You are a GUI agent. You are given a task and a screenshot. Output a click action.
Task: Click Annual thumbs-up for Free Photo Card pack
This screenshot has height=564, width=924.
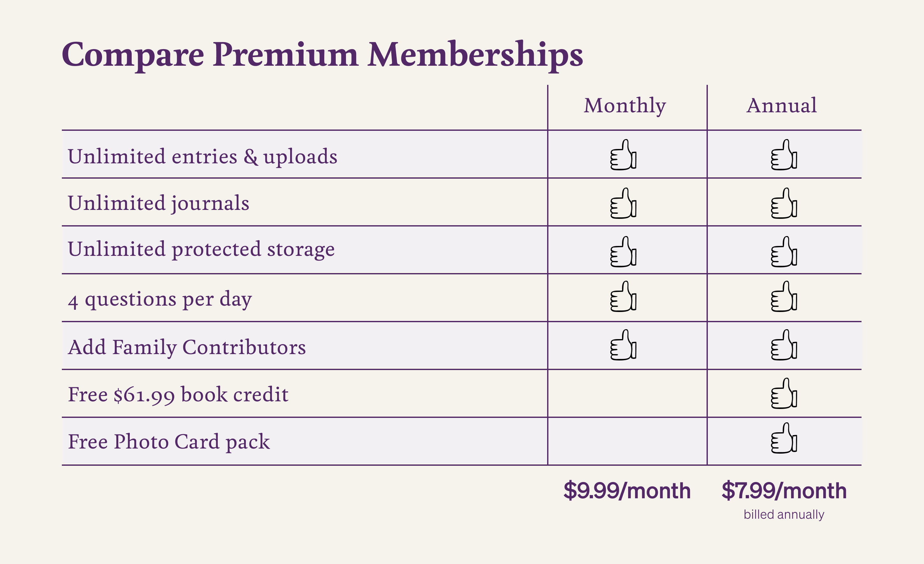tap(784, 438)
